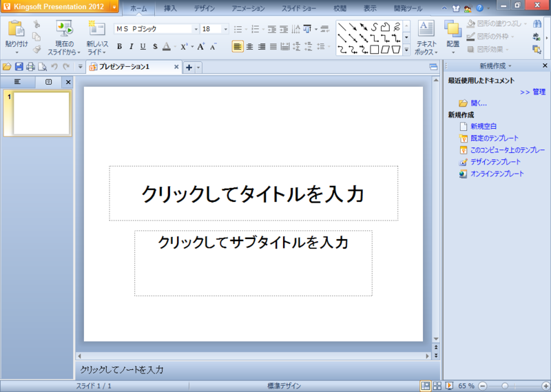The width and height of the screenshot is (551, 392).
Task: Click the skin shirt icon in title bar
Action: tap(456, 8)
